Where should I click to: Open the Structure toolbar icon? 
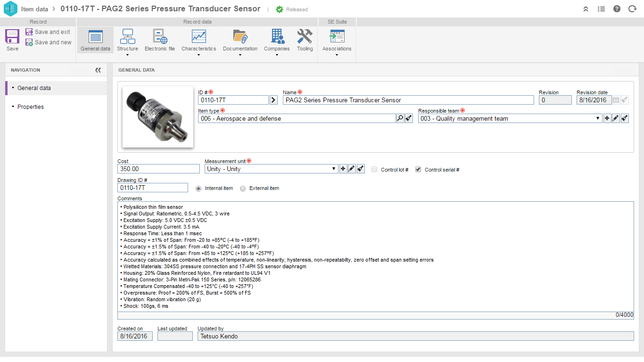pos(128,36)
